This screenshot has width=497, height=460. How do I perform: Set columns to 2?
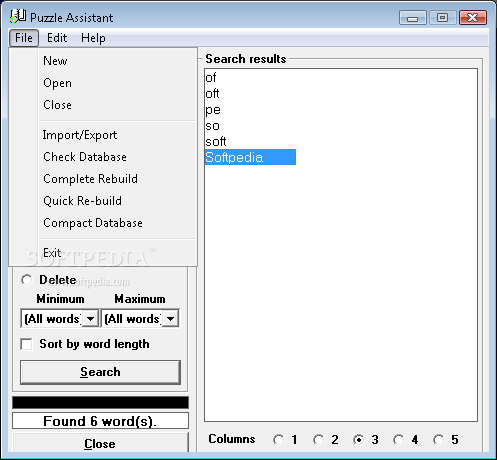[x=319, y=440]
